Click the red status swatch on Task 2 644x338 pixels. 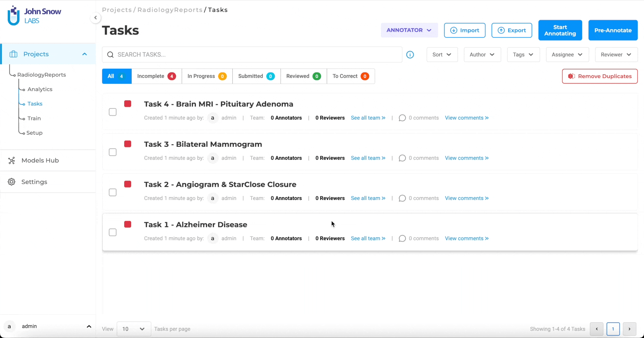[128, 184]
